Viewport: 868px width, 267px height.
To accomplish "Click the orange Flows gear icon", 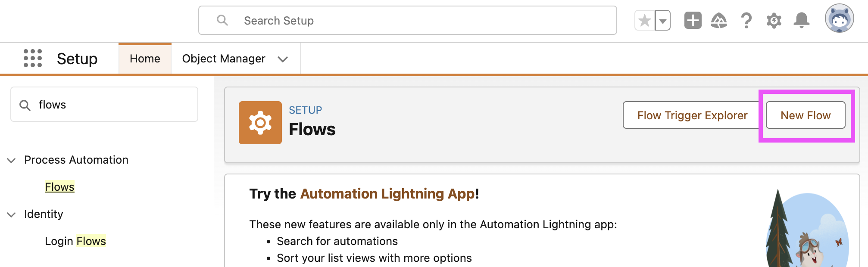I will (x=260, y=123).
